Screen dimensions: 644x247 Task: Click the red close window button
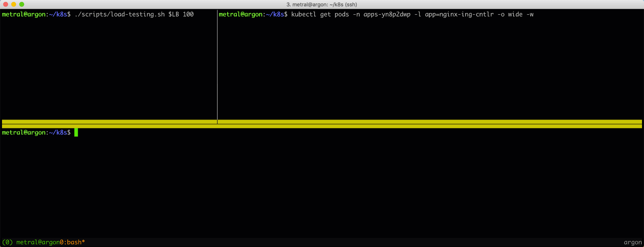tap(5, 4)
